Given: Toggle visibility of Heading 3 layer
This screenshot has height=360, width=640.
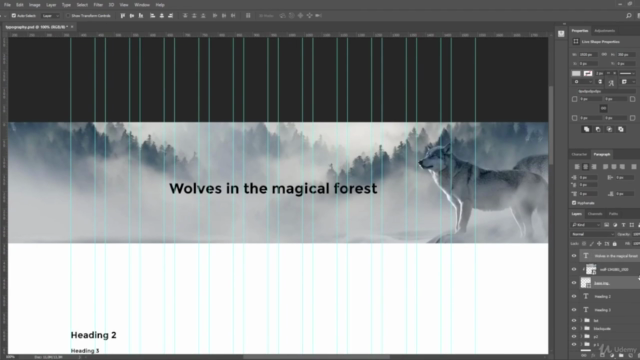Looking at the screenshot, I should click(574, 310).
